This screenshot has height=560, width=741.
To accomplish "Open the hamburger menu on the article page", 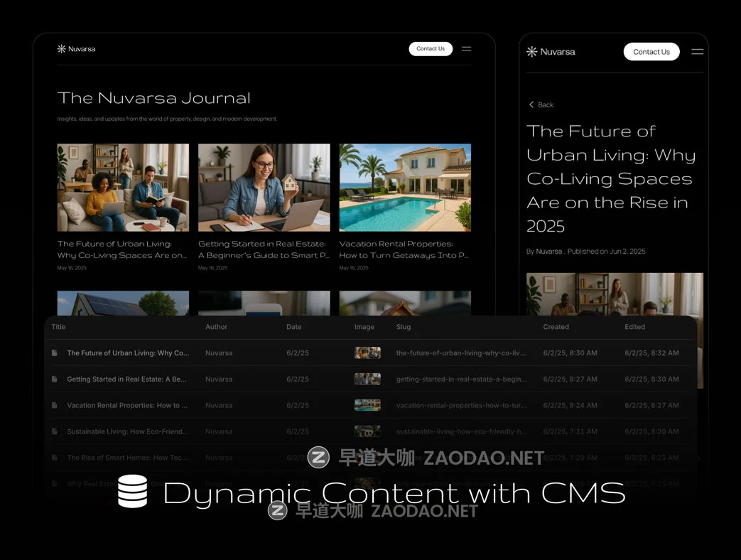I will [x=697, y=51].
